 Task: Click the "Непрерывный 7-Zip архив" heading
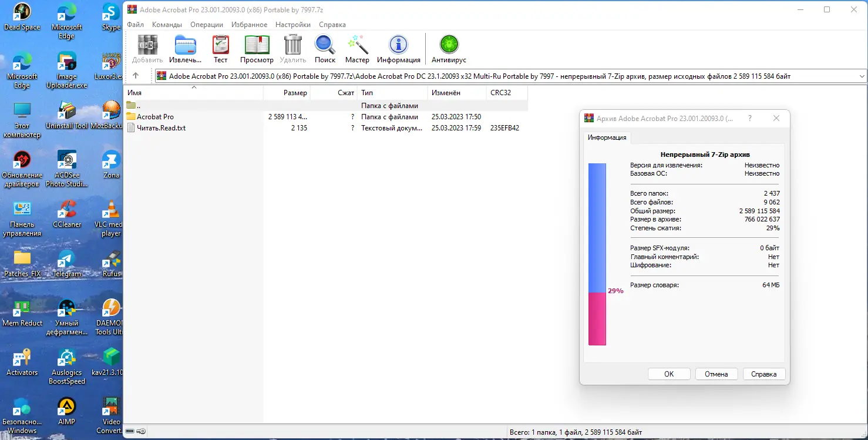705,154
